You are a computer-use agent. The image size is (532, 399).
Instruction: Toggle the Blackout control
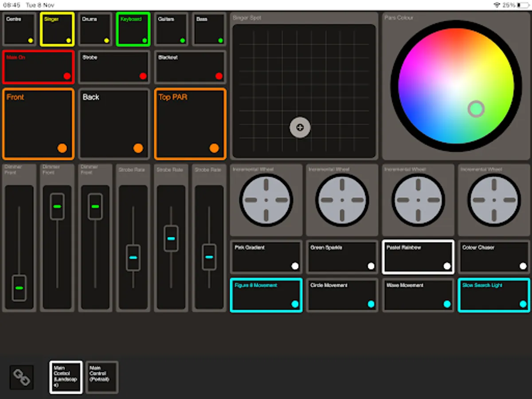(190, 67)
